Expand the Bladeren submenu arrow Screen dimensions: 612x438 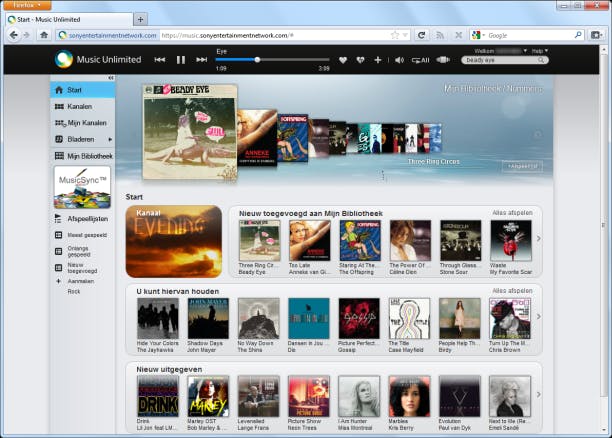click(x=110, y=139)
